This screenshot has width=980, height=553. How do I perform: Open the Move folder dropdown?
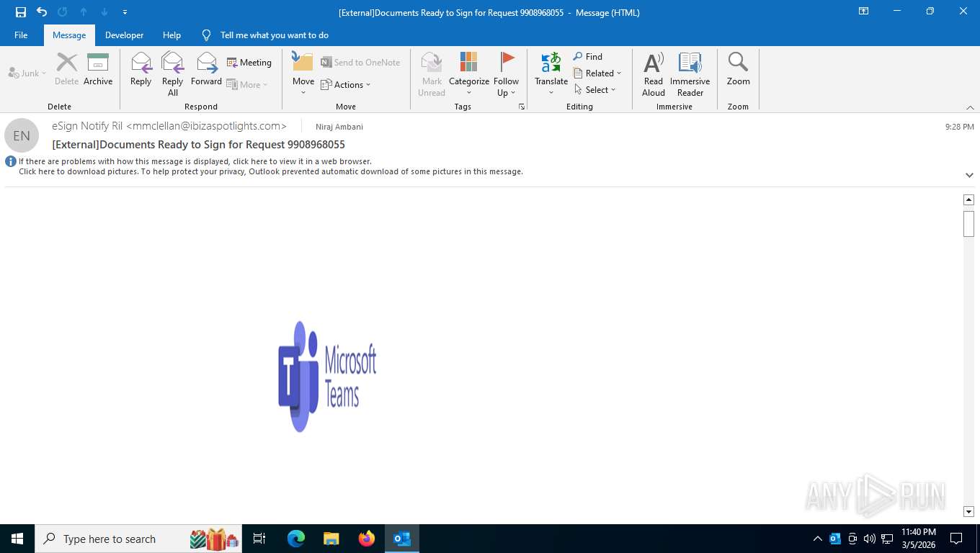coord(303,74)
